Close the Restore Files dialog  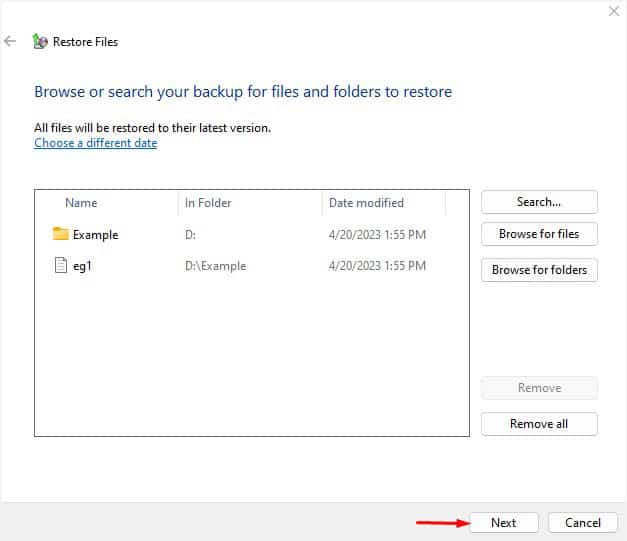(x=614, y=11)
